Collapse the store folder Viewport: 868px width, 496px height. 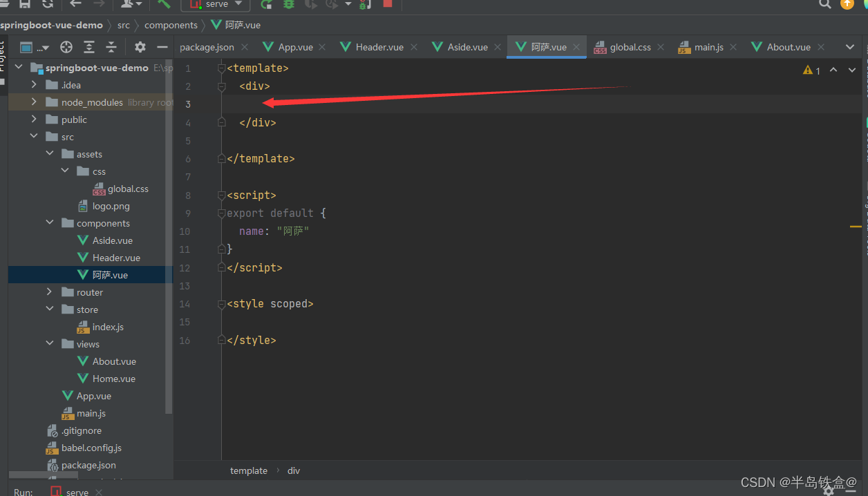[x=50, y=309]
